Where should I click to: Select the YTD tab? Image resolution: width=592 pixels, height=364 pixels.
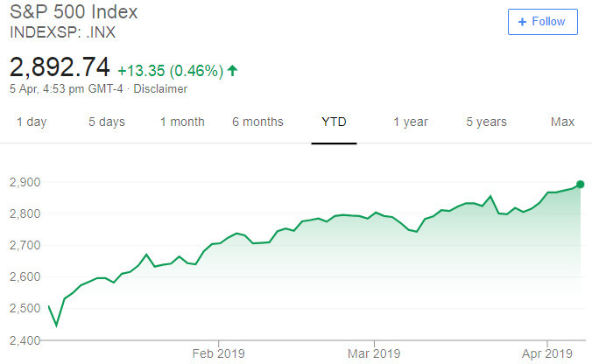[334, 122]
